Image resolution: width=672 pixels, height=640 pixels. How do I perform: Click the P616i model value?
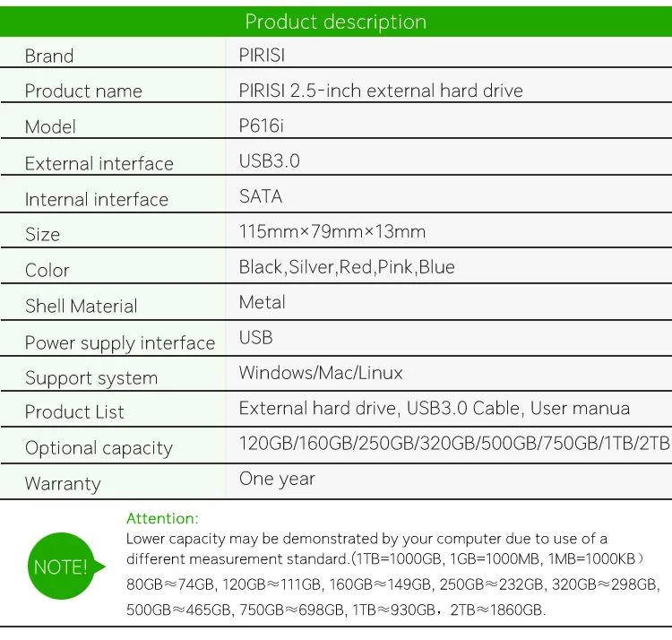[262, 126]
